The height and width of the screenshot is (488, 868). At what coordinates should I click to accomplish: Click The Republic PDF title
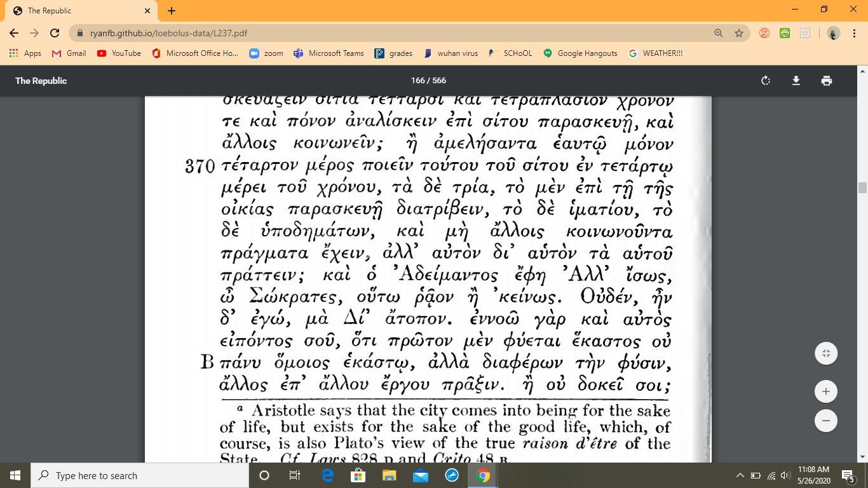click(41, 81)
